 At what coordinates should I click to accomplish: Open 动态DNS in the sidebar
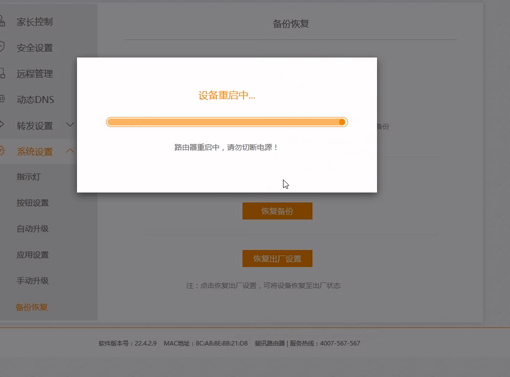tap(35, 99)
